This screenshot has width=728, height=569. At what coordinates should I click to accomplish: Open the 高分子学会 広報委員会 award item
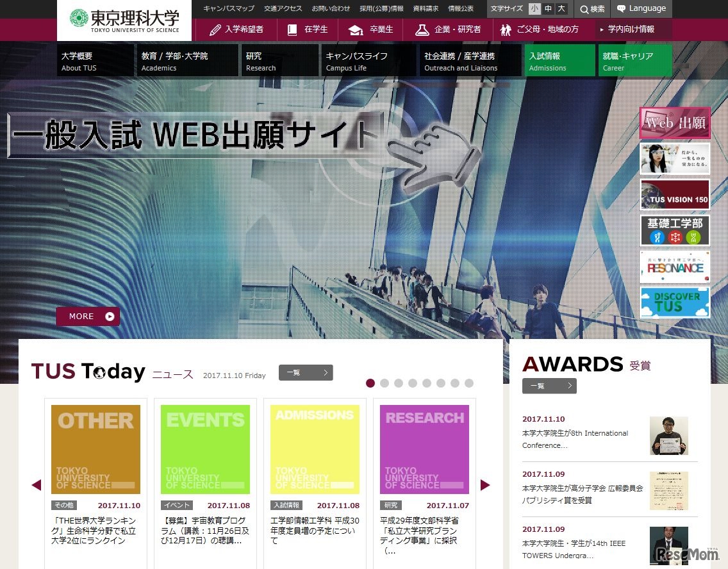point(609,490)
